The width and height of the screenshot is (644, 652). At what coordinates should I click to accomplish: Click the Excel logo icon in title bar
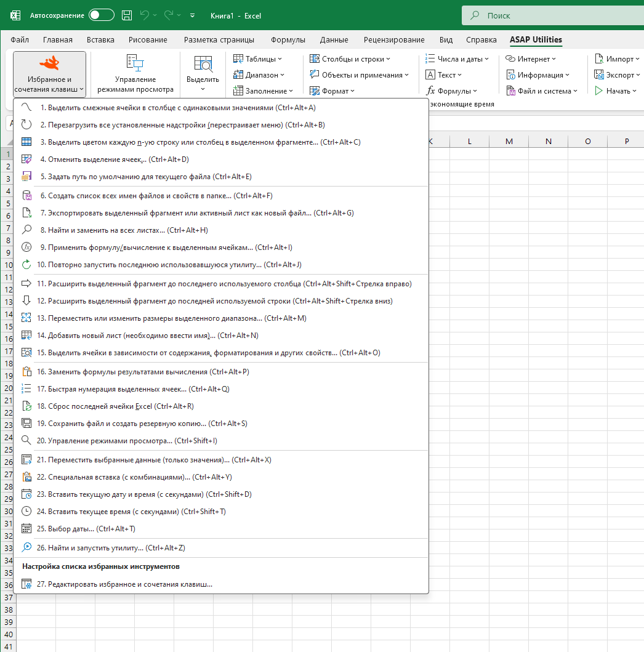click(x=15, y=15)
